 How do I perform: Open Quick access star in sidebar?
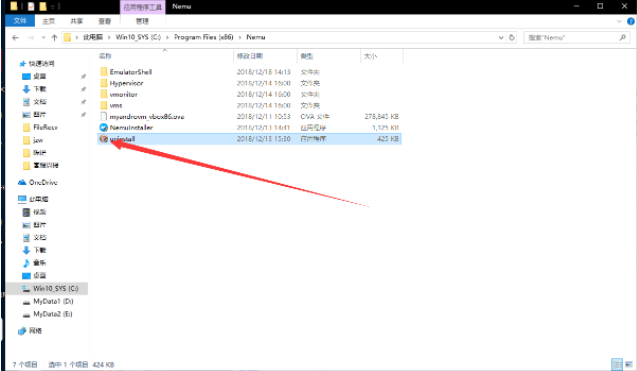click(22, 63)
